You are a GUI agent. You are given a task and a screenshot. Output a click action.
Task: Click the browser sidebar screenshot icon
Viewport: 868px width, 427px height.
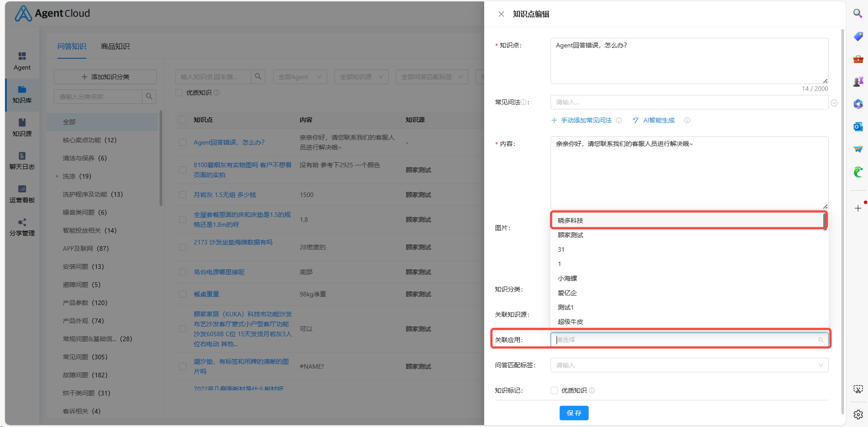pos(858,389)
